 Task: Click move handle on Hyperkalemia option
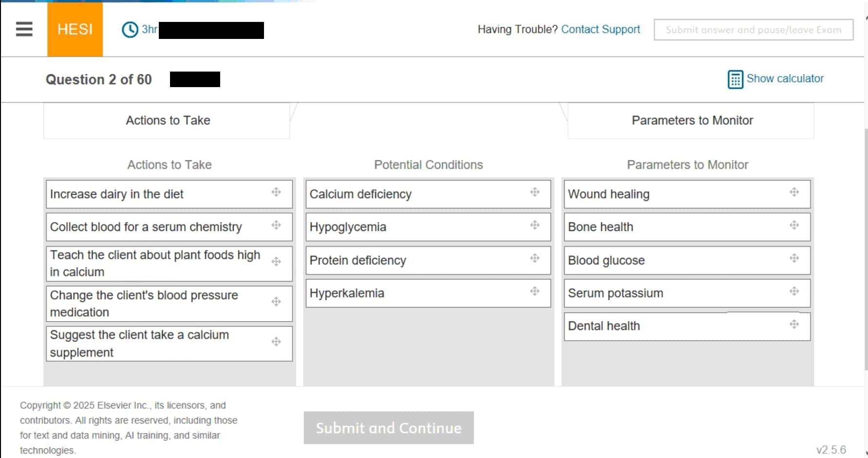coord(535,292)
